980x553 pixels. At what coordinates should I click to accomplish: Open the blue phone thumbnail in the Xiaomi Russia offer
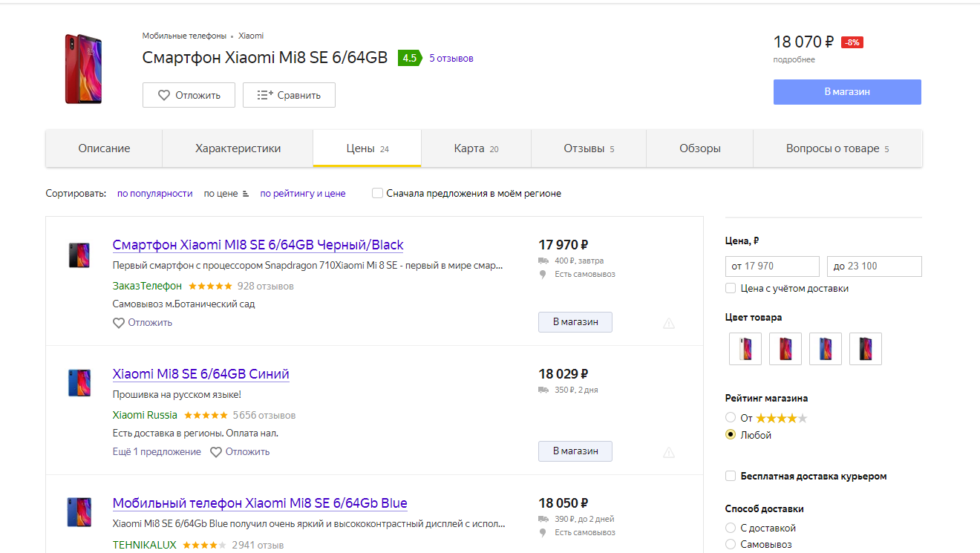coord(79,383)
